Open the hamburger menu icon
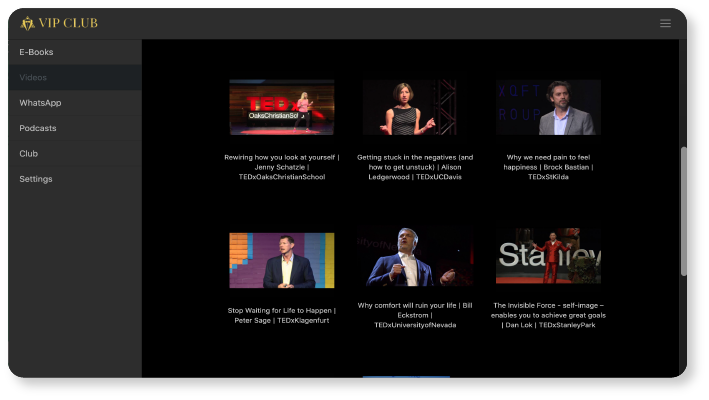709x400 pixels. coord(665,23)
